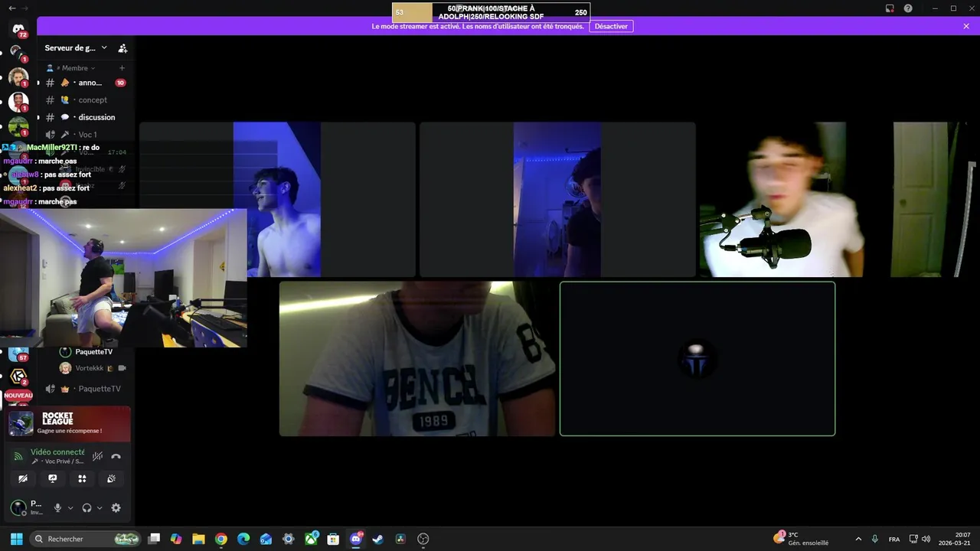The height and width of the screenshot is (551, 980).
Task: Collapse the Membre channel category
Action: 74,68
